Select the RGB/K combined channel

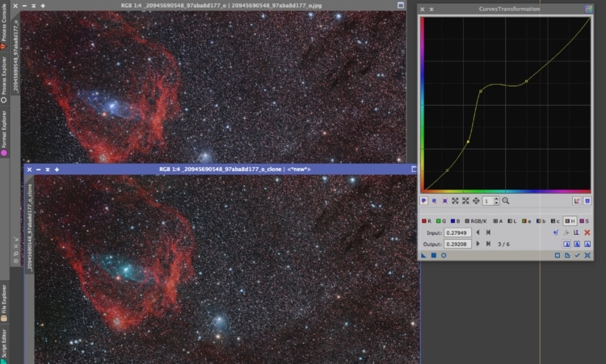(x=476, y=221)
